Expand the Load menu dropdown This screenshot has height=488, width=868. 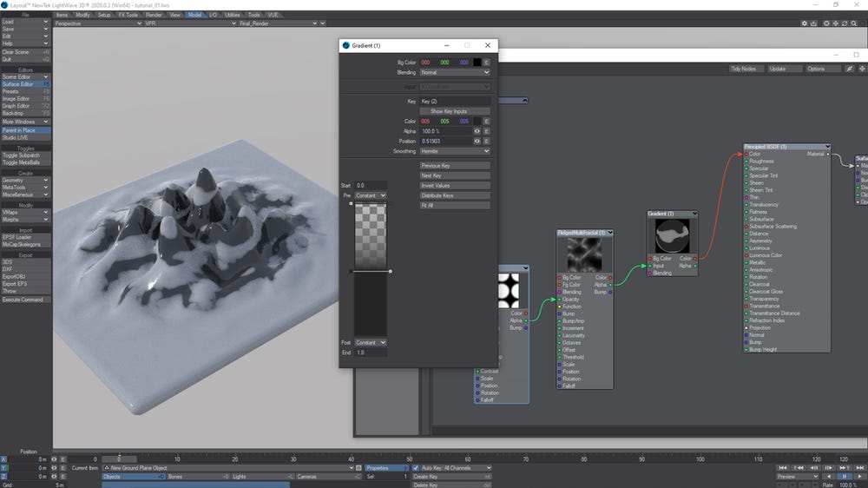(25, 22)
